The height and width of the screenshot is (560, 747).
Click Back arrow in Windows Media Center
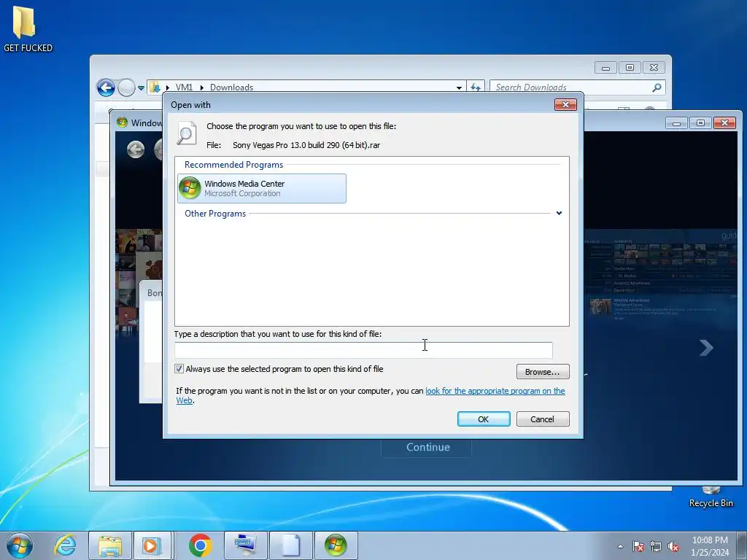coord(136,149)
